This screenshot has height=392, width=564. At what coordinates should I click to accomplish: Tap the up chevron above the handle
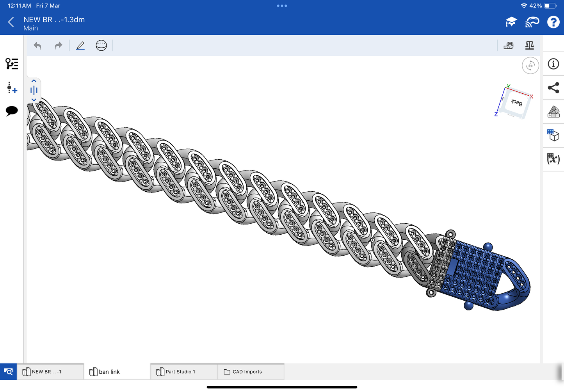(34, 81)
